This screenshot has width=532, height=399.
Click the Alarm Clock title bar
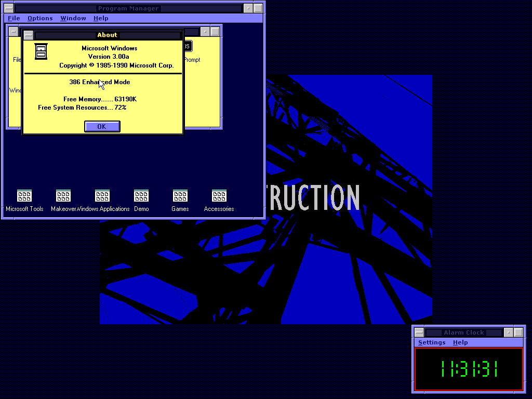(x=464, y=332)
